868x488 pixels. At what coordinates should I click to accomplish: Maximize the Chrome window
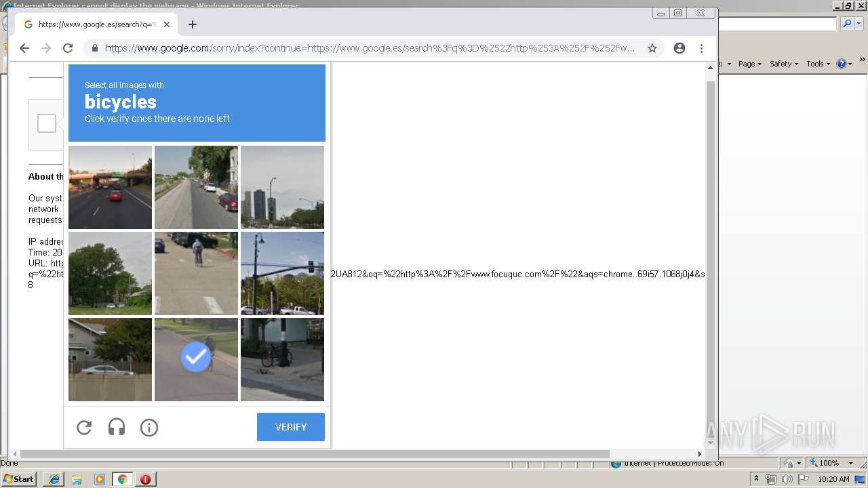tap(678, 13)
